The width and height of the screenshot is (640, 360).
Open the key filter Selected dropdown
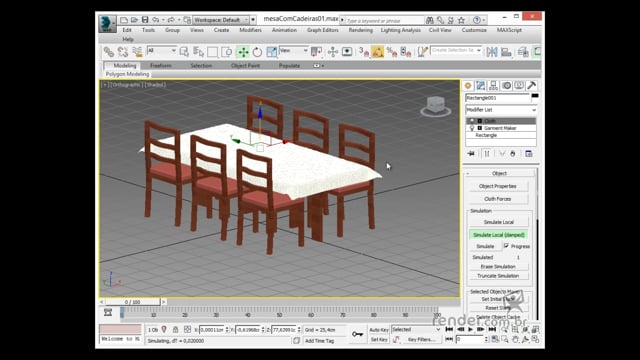(x=416, y=329)
